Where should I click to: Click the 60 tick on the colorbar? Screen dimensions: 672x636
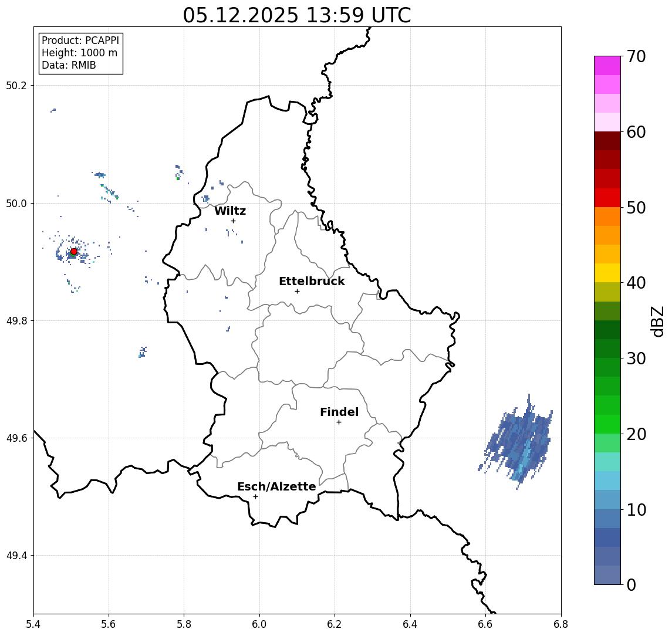[x=636, y=132]
